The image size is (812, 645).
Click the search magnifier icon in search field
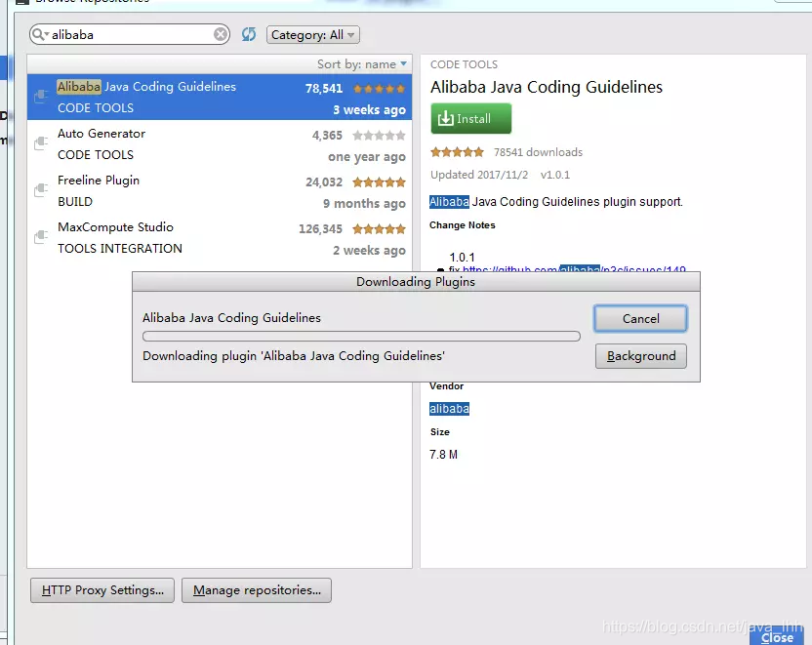(x=39, y=35)
